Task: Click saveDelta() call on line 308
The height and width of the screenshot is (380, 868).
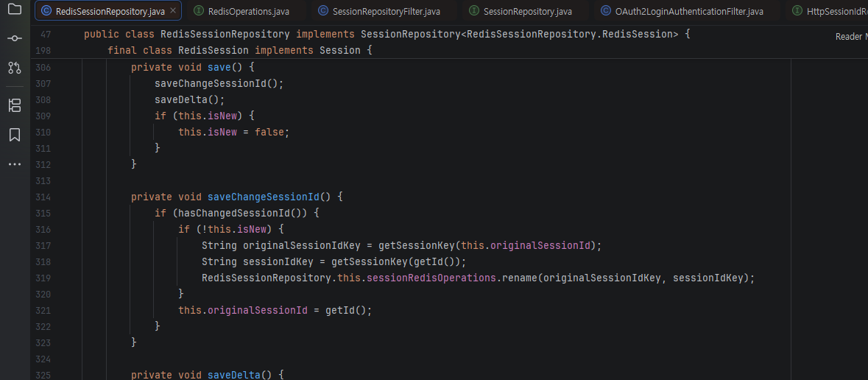Action: pyautogui.click(x=190, y=99)
